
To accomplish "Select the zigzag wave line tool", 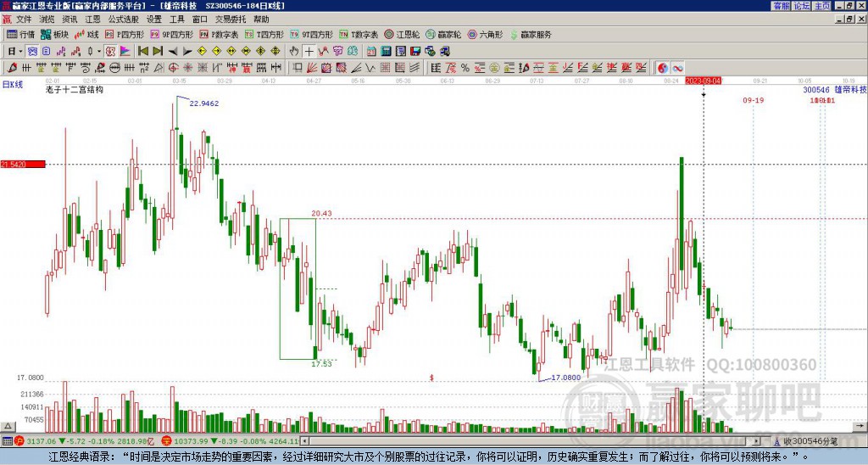I will 370,68.
